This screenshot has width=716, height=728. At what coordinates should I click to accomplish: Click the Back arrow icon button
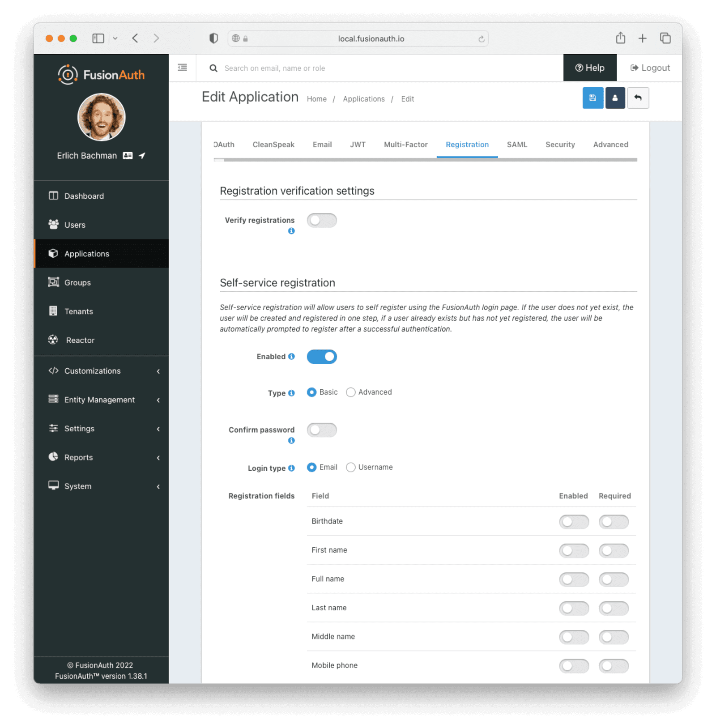pyautogui.click(x=638, y=98)
